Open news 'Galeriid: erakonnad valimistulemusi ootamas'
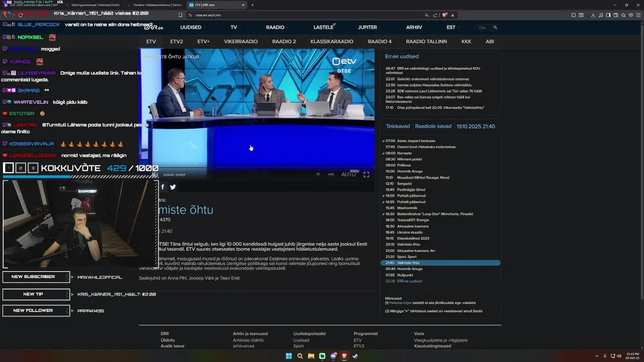The image size is (644, 362). pos(433,79)
